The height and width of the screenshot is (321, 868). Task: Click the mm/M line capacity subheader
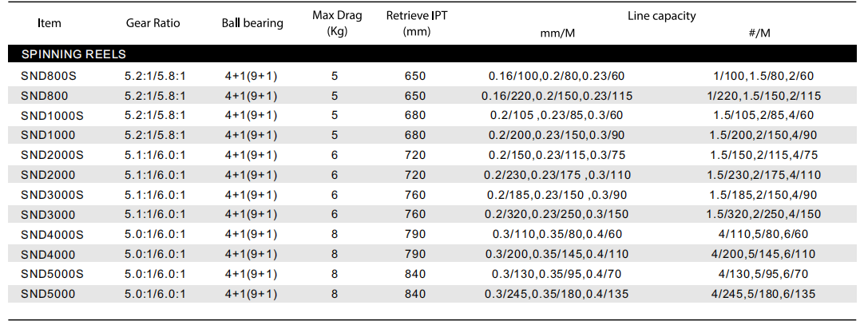557,34
